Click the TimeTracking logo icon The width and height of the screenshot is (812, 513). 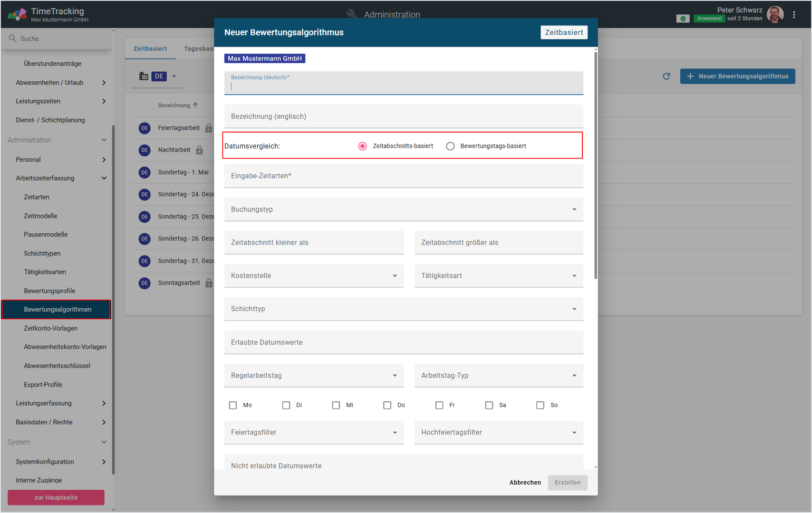[x=17, y=15]
